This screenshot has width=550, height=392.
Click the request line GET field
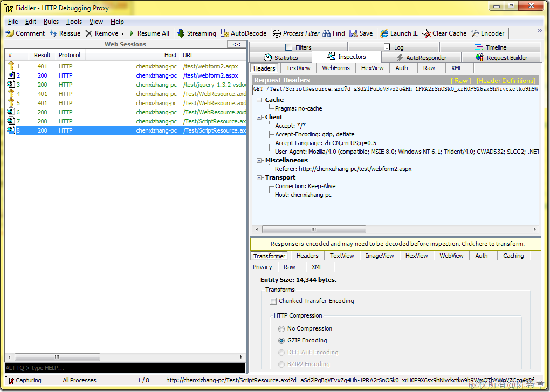pyautogui.click(x=396, y=89)
